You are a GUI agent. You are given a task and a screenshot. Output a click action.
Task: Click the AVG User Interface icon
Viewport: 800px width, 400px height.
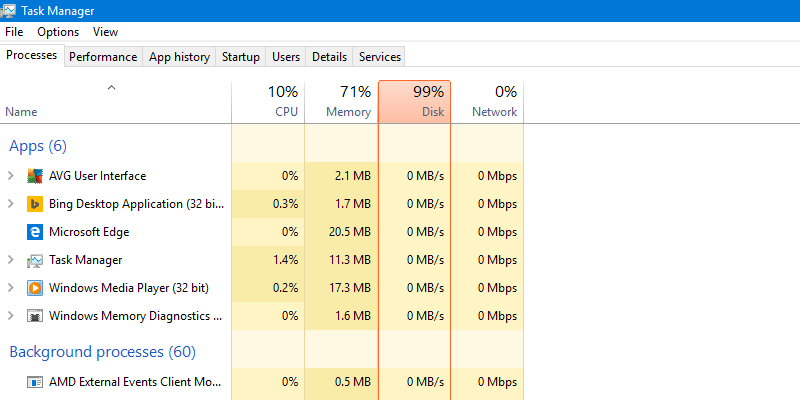pyautogui.click(x=35, y=176)
